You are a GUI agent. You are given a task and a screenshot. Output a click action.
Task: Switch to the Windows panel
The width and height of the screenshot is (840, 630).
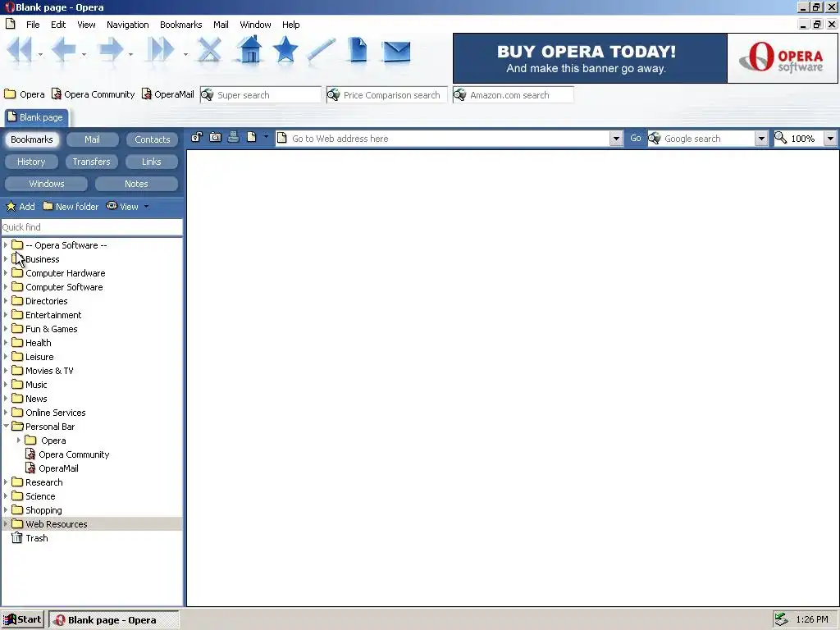tap(46, 184)
